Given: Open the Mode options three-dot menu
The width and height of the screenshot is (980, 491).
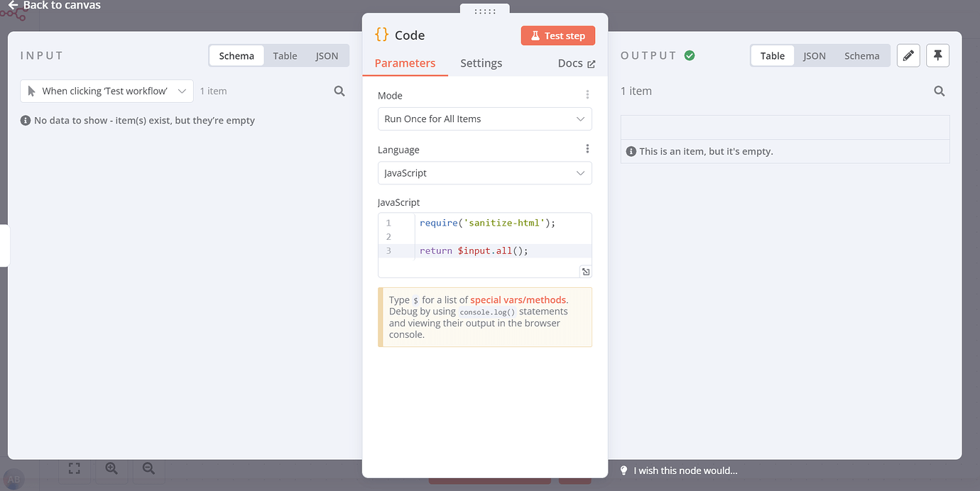Looking at the screenshot, I should click(587, 94).
